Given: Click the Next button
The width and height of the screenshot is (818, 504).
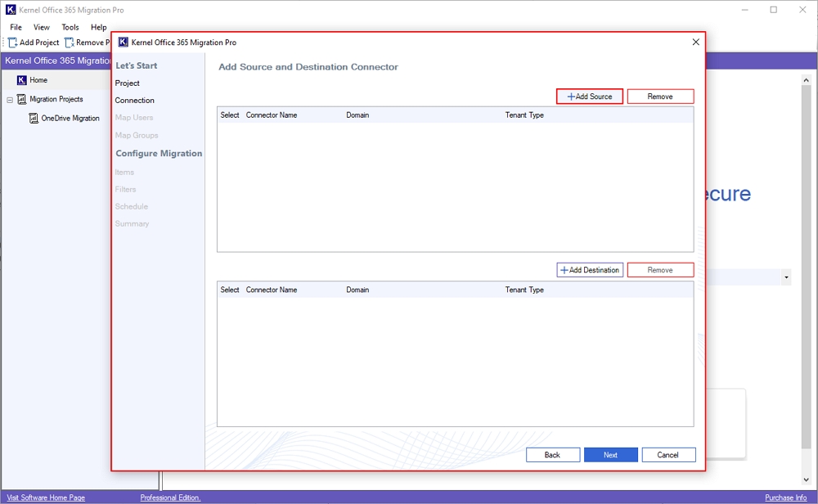Looking at the screenshot, I should pyautogui.click(x=610, y=454).
